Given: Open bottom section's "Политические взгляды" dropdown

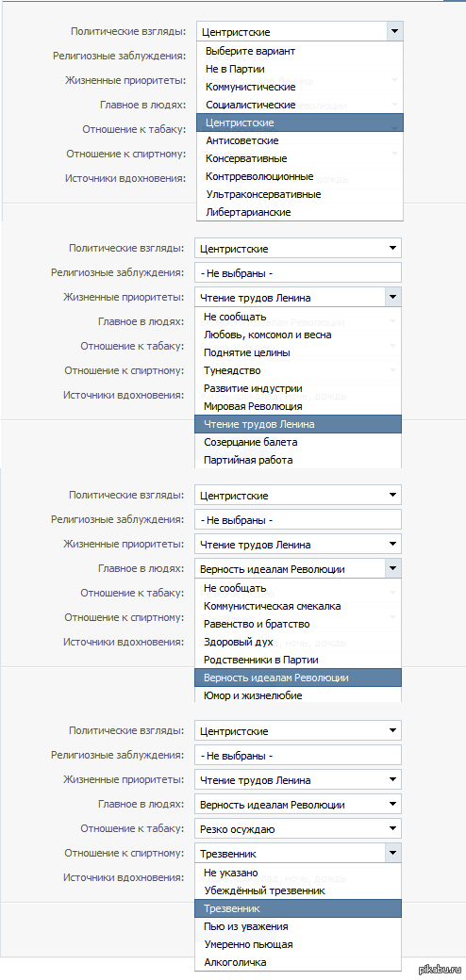Looking at the screenshot, I should click(x=298, y=730).
